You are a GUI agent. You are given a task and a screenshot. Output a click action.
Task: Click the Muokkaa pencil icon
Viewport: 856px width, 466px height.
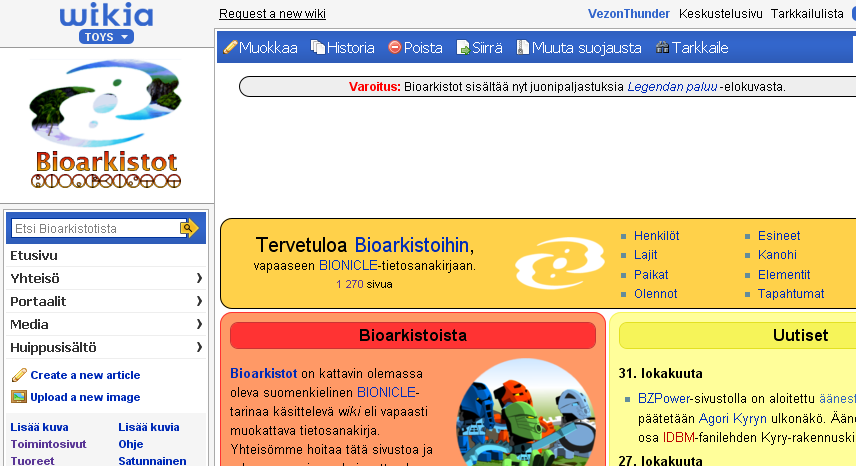point(230,47)
